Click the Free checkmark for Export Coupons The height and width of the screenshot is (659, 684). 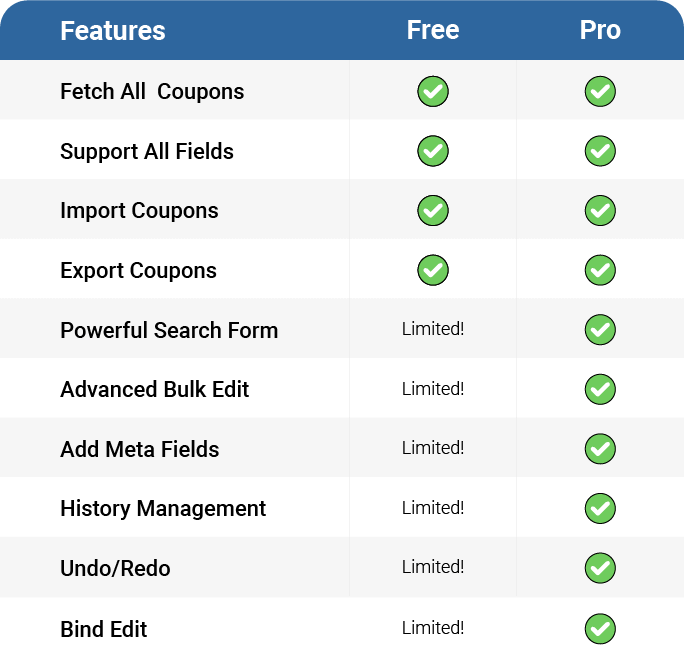(x=433, y=270)
